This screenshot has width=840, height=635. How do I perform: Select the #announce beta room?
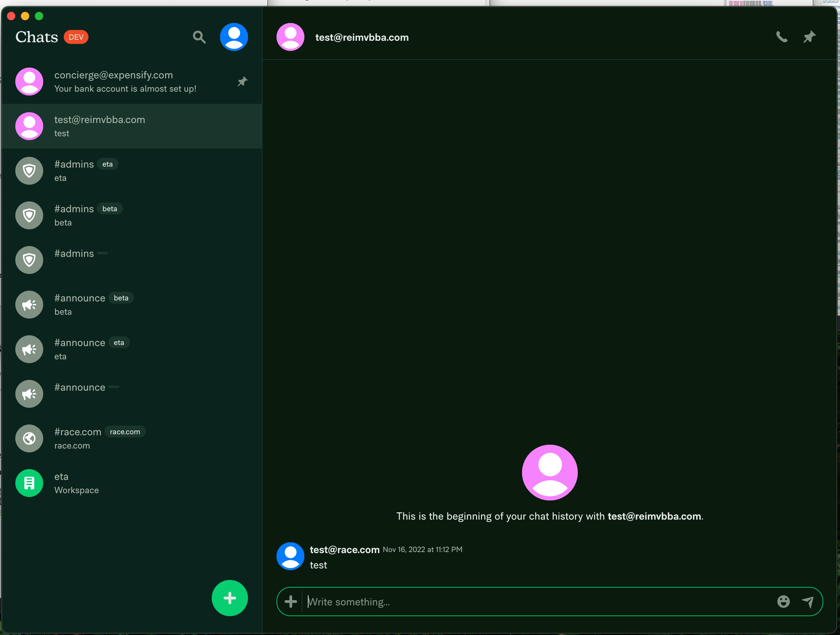click(132, 304)
